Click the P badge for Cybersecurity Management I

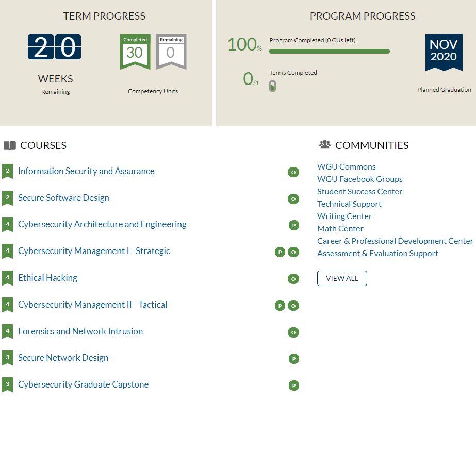280,252
